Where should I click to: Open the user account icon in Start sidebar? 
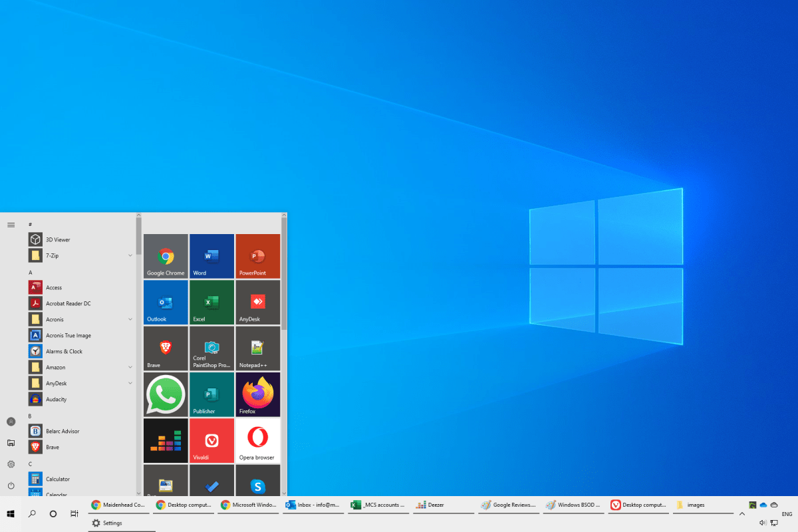[11, 422]
